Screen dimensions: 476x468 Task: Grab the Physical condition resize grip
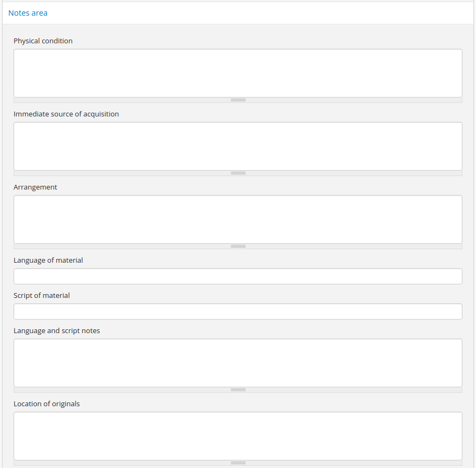[238, 100]
